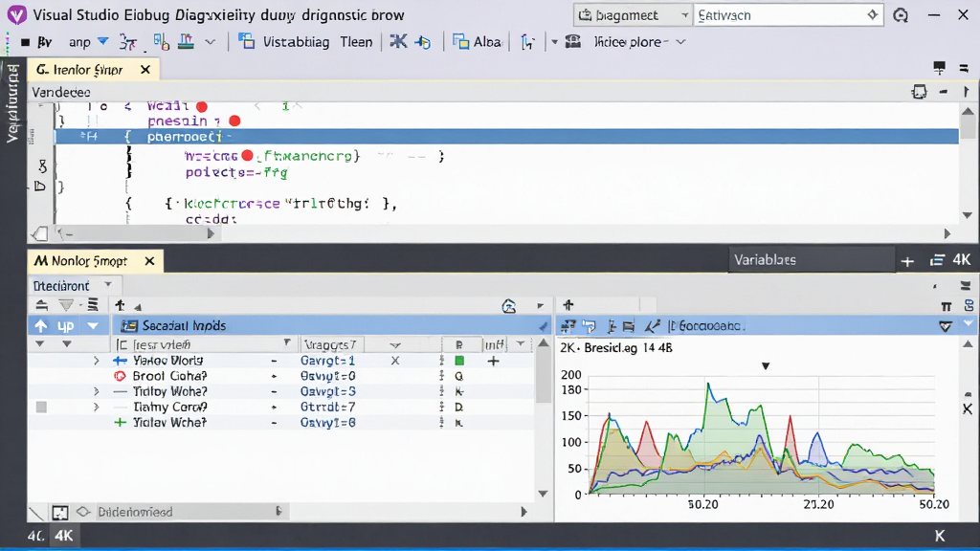This screenshot has width=980, height=551.
Task: Click the diamond icon in search field
Action: click(x=873, y=15)
